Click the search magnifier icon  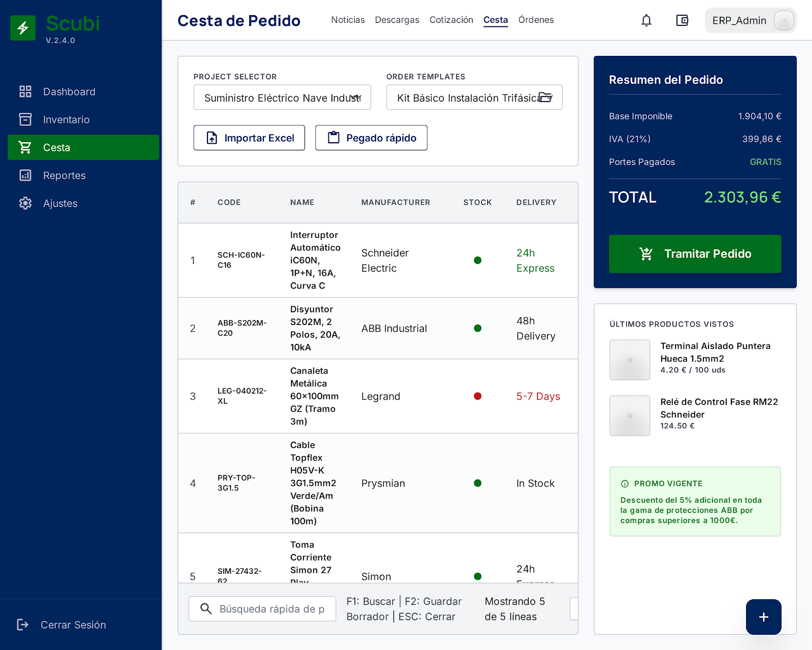pyautogui.click(x=206, y=608)
